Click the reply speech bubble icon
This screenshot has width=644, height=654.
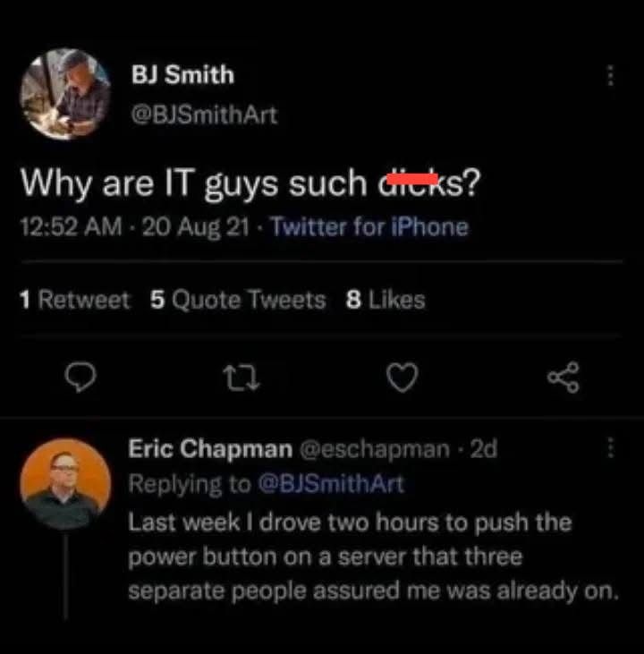(81, 381)
